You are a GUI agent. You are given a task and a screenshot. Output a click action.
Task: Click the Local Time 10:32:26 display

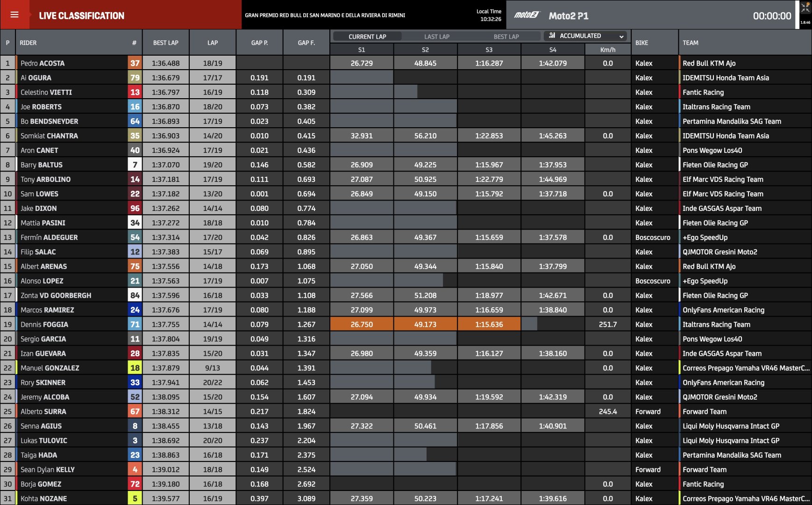pos(489,15)
